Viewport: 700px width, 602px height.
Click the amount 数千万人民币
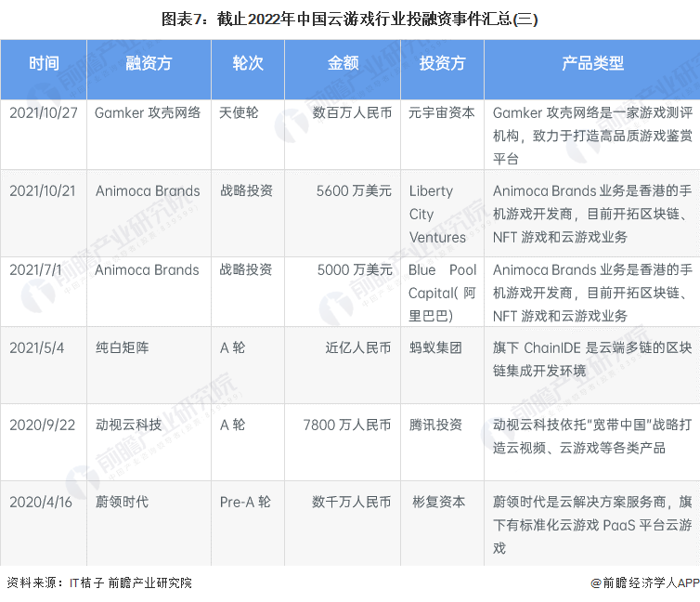coord(352,503)
